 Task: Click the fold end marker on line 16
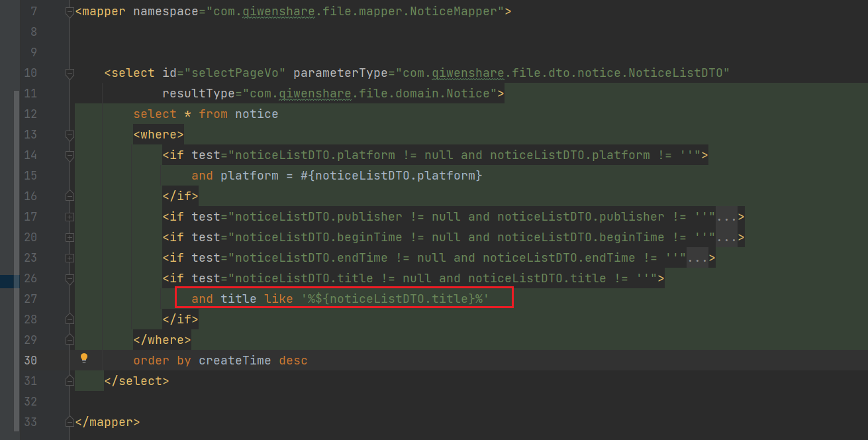pyautogui.click(x=70, y=196)
